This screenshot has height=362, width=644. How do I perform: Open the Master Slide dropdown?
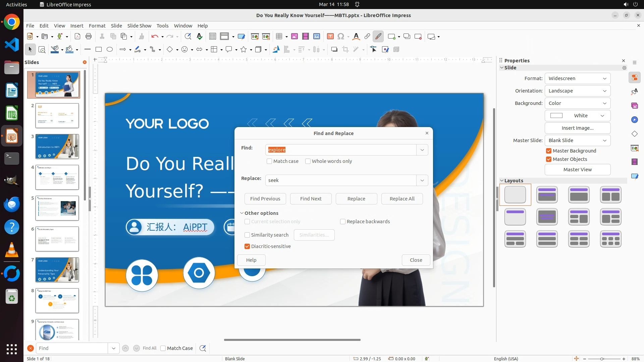point(577,140)
